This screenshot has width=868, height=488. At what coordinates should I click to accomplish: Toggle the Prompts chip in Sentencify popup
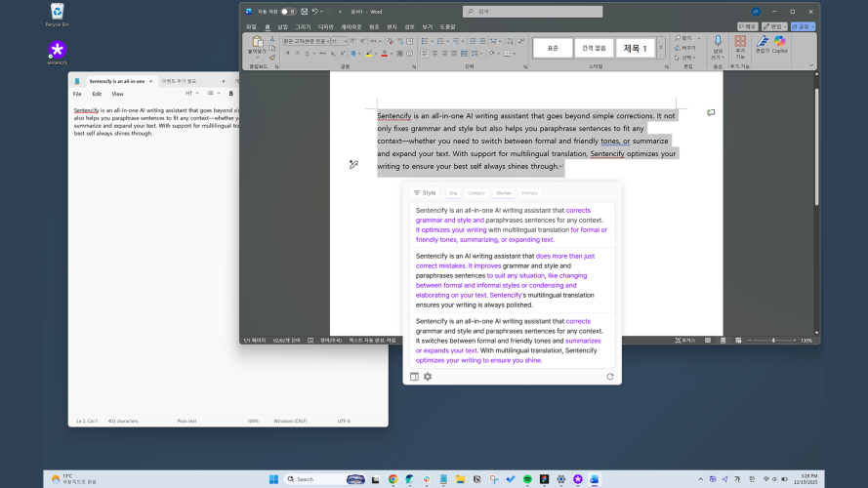point(530,193)
